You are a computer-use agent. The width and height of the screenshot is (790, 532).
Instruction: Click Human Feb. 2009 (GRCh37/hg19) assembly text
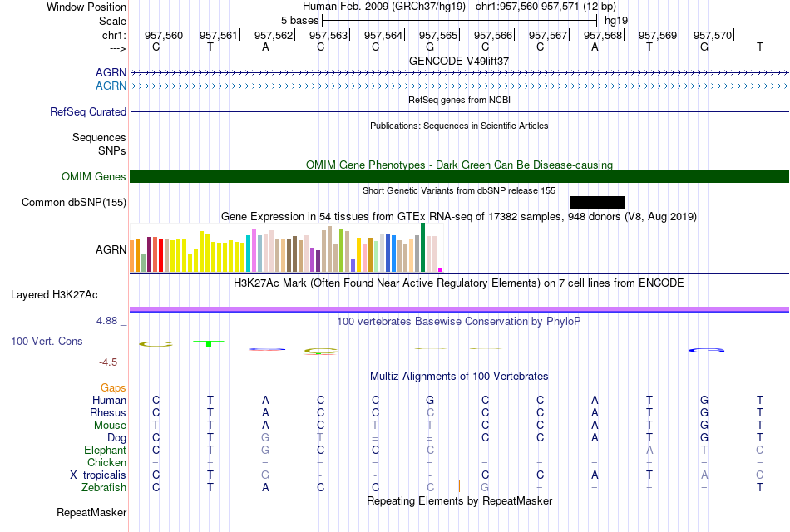[x=386, y=7]
